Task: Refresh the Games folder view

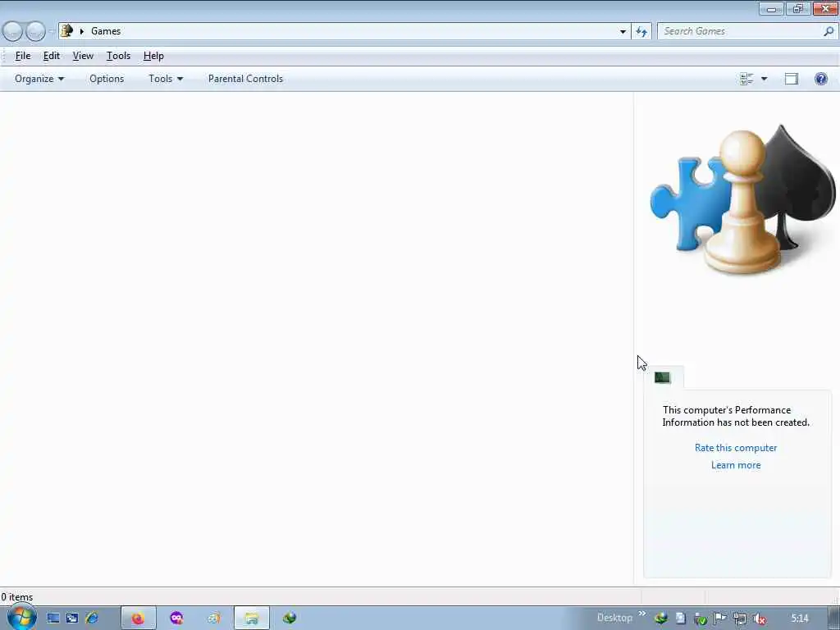Action: 641,31
